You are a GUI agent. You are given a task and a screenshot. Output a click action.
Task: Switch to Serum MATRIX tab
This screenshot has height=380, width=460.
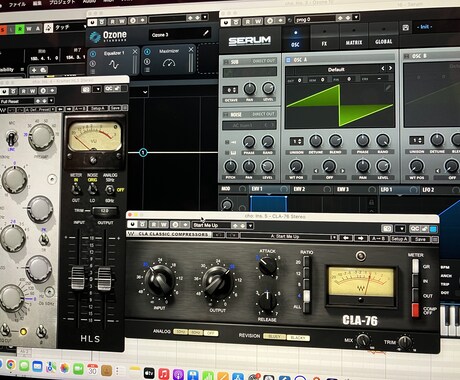point(354,37)
